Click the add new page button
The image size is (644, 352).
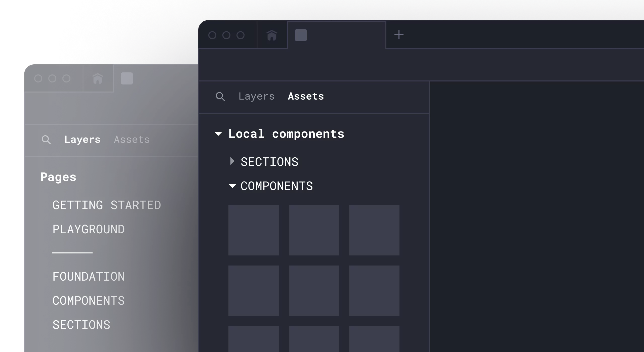click(398, 35)
